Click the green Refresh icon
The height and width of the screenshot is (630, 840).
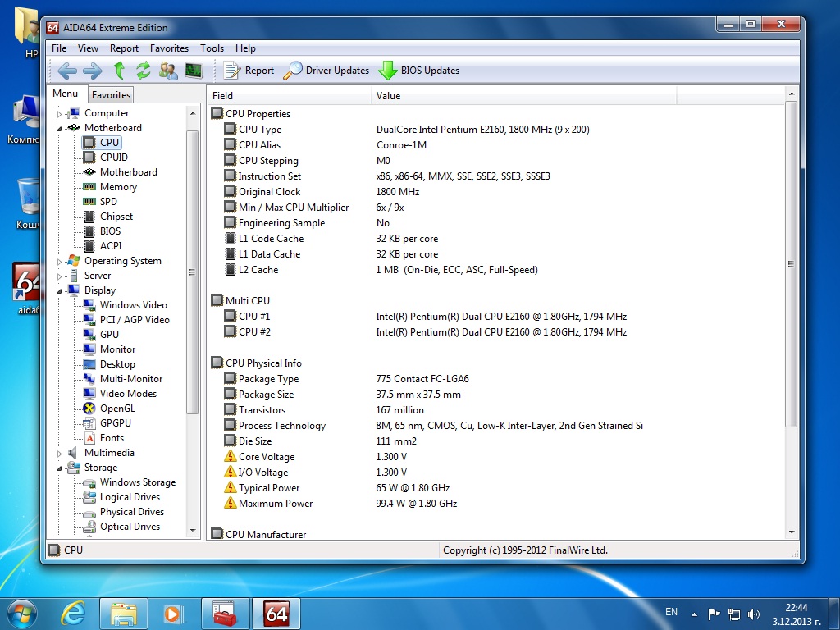[143, 71]
